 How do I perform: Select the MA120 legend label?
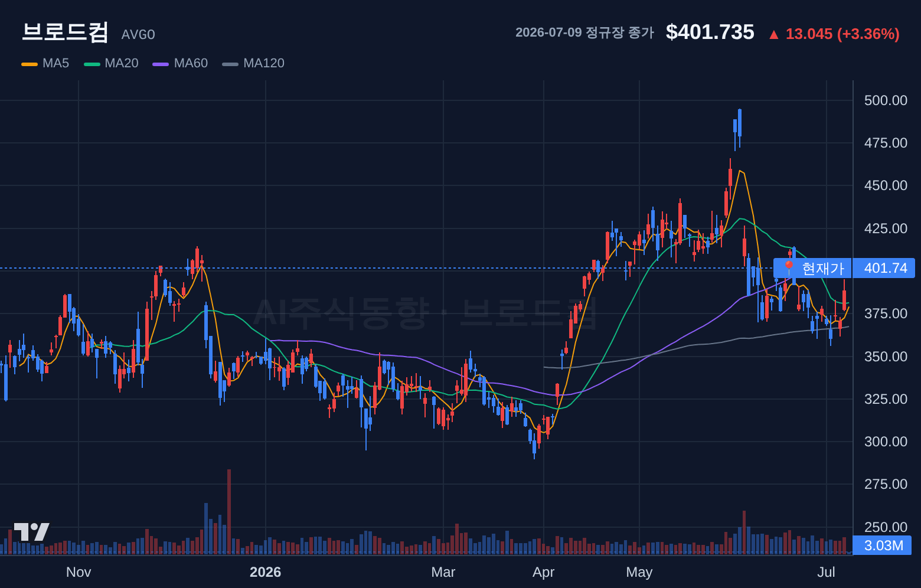point(264,63)
